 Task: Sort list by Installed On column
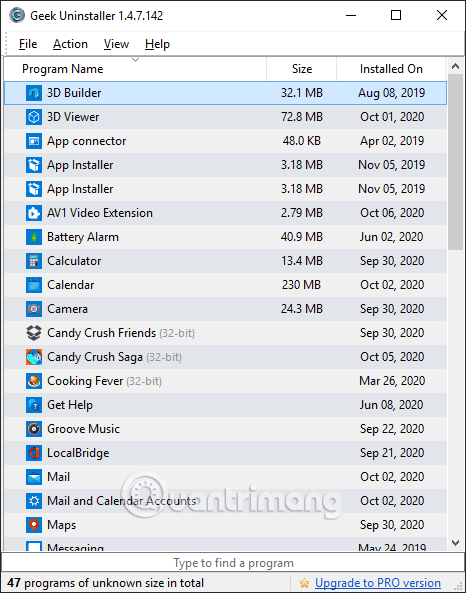tap(391, 69)
